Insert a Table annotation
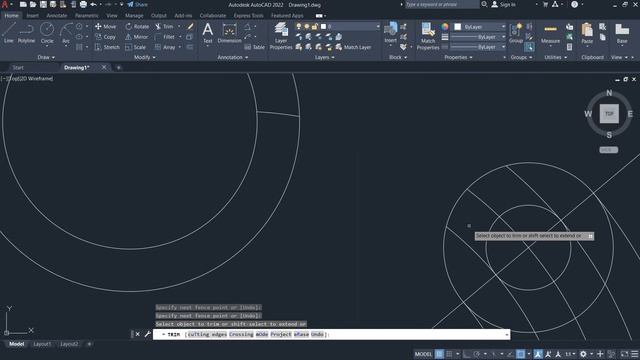The height and width of the screenshot is (360, 640). (x=255, y=47)
